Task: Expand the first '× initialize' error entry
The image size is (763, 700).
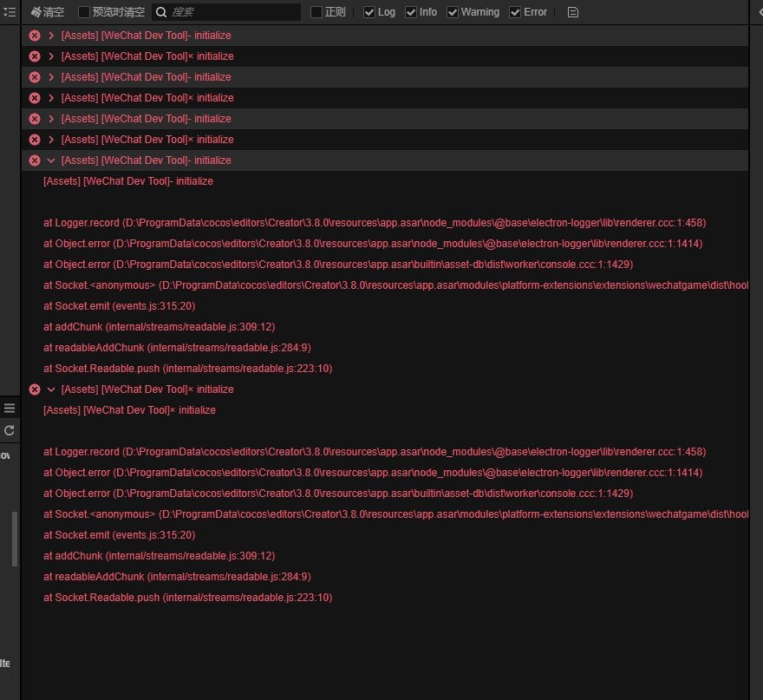Action: pos(51,56)
